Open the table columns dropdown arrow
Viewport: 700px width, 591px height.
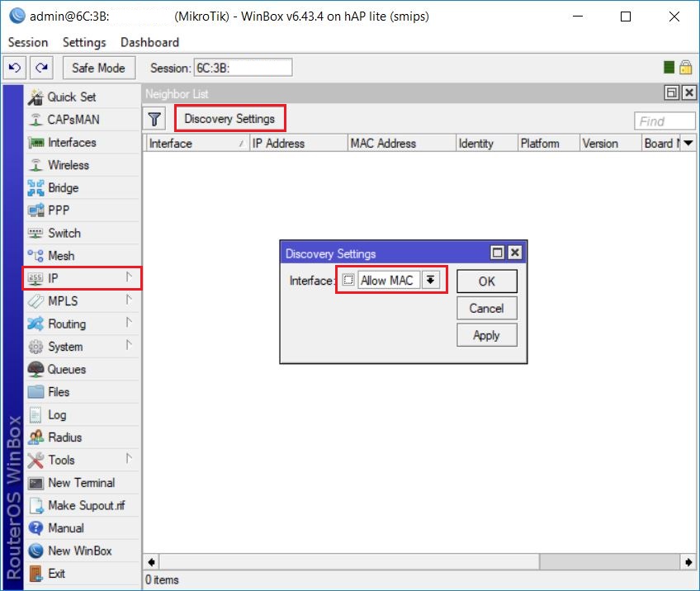[x=688, y=143]
